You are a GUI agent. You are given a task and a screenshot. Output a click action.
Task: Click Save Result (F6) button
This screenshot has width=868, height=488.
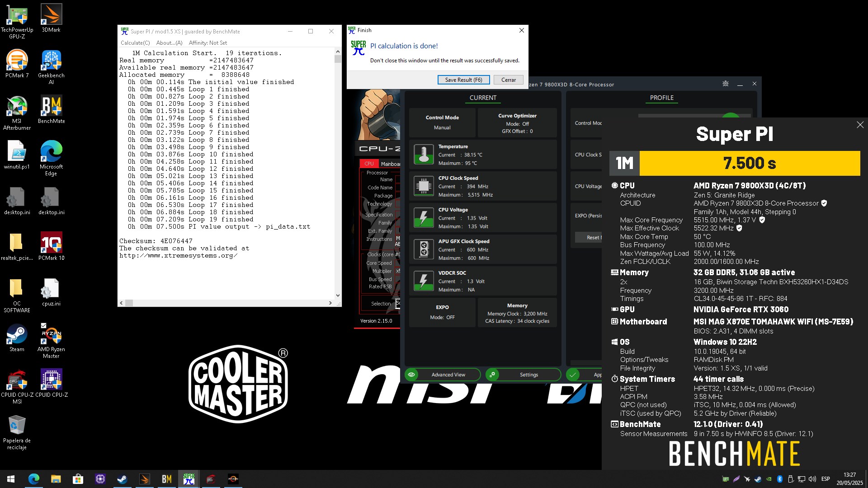(463, 80)
